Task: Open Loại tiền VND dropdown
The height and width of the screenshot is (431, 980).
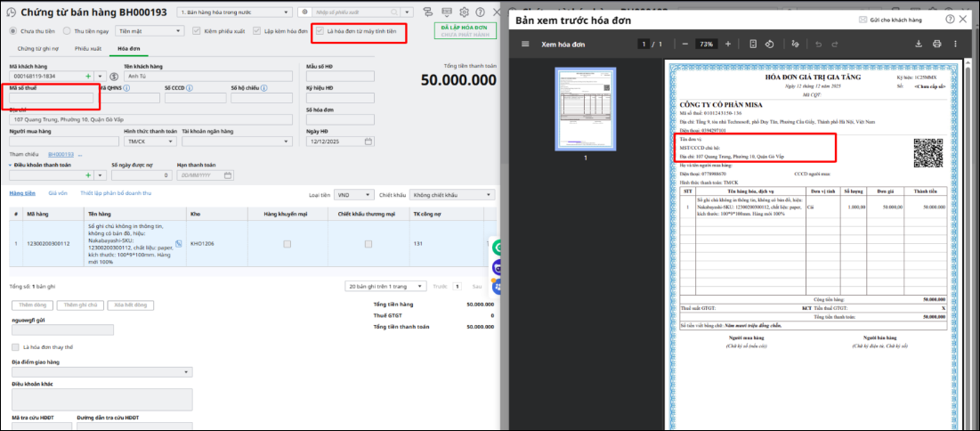Action: (x=353, y=195)
